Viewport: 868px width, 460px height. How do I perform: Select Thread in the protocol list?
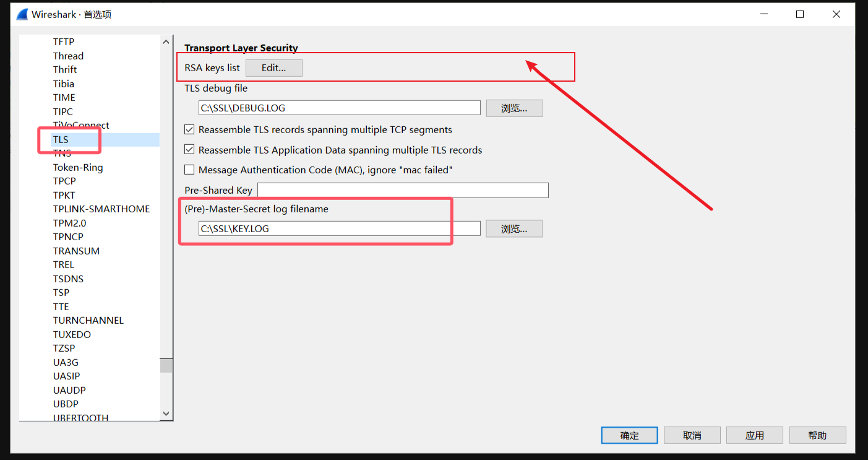click(x=68, y=56)
